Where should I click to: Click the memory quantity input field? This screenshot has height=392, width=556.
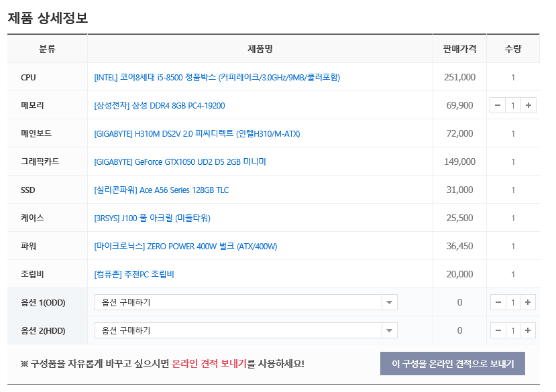[513, 105]
